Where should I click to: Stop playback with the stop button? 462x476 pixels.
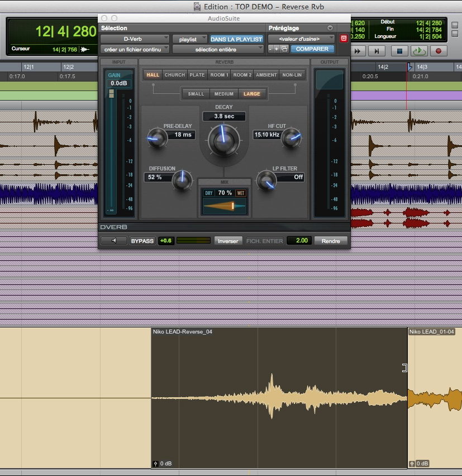[x=399, y=51]
